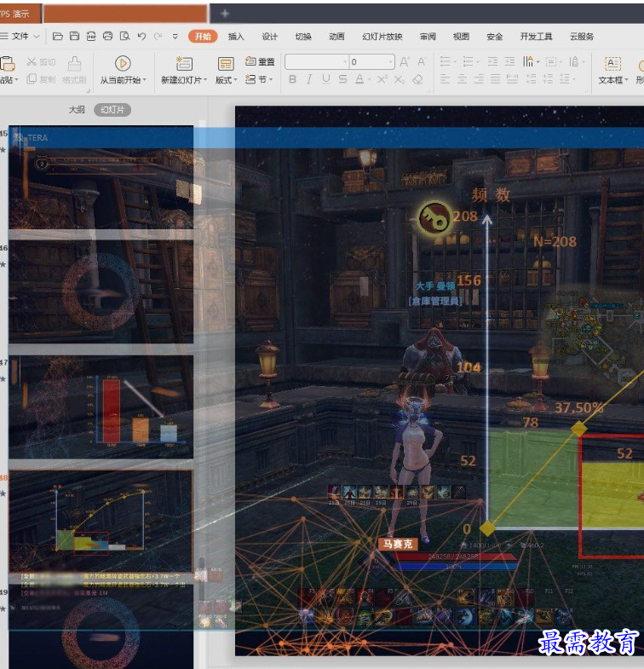Align text left
The image size is (644, 669).
446,79
